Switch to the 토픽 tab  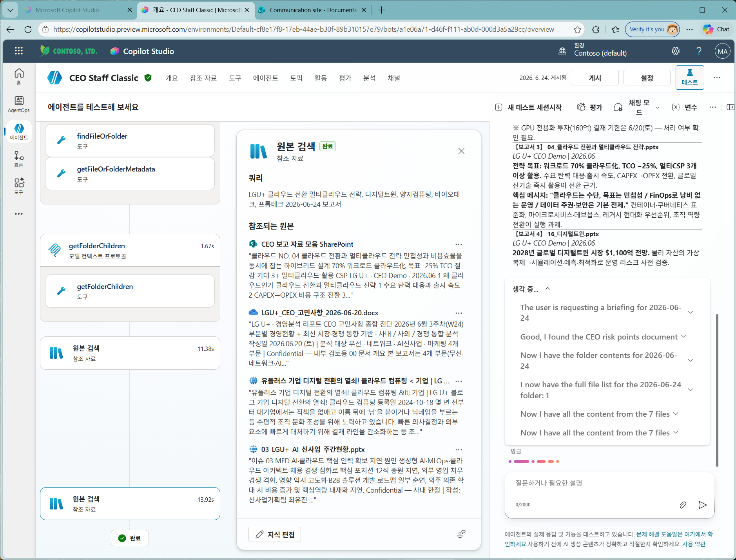point(296,78)
